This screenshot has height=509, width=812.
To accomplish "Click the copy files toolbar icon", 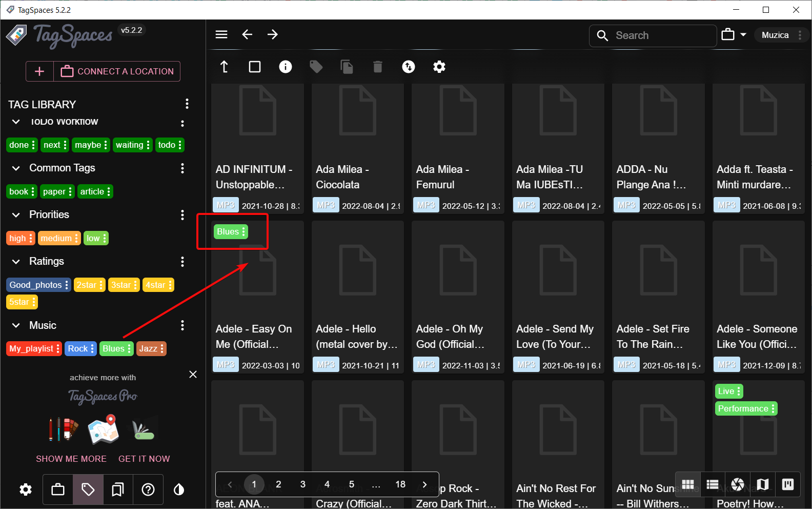I will pyautogui.click(x=347, y=67).
